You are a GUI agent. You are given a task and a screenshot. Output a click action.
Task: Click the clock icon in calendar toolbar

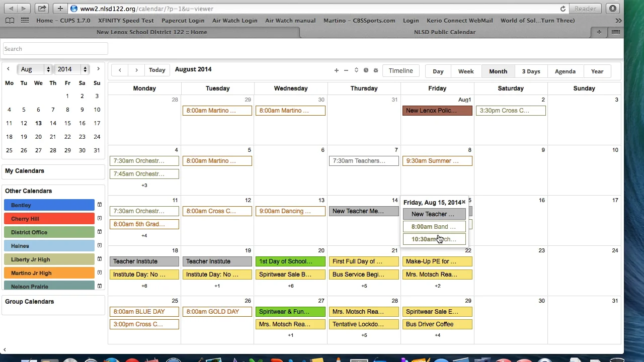pyautogui.click(x=366, y=70)
